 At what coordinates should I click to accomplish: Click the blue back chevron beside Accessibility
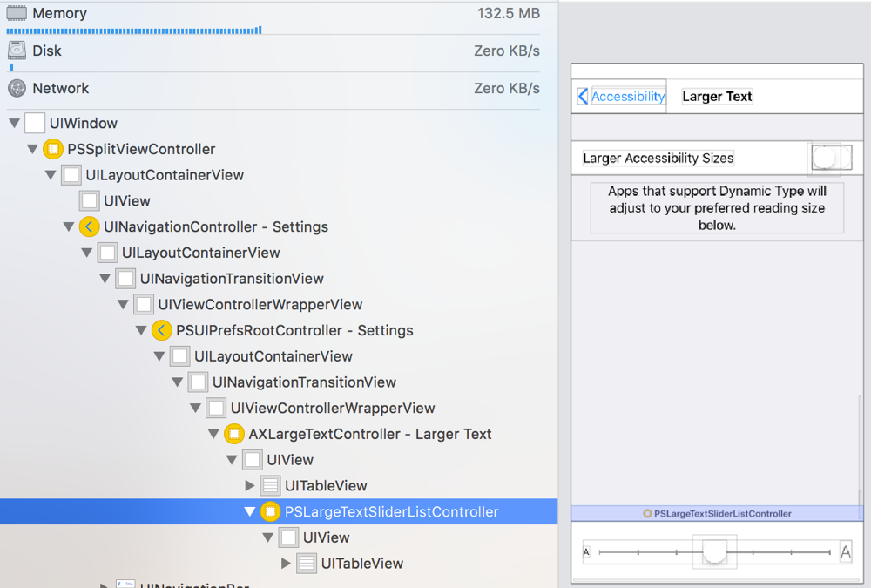tap(582, 96)
